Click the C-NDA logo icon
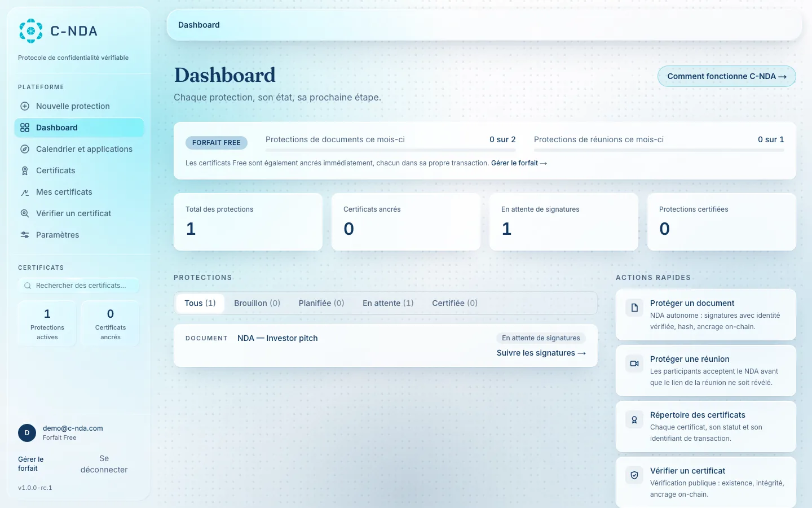The width and height of the screenshot is (812, 508). click(31, 31)
